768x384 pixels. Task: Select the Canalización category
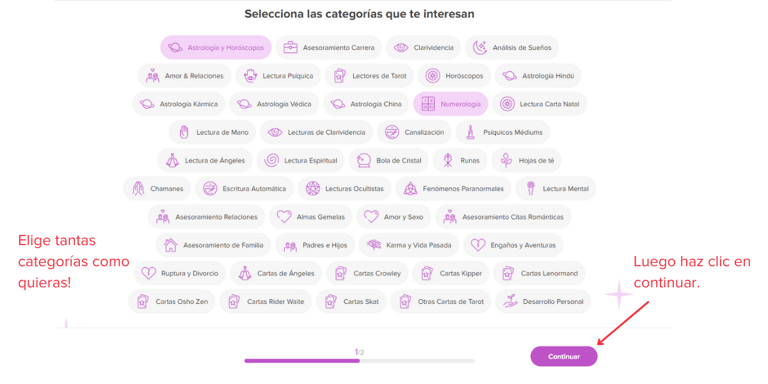click(x=414, y=132)
